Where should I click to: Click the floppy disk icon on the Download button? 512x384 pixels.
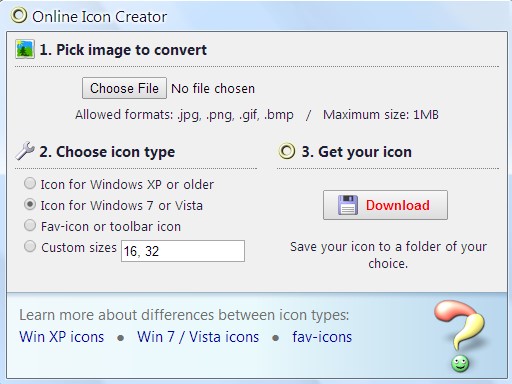[348, 205]
